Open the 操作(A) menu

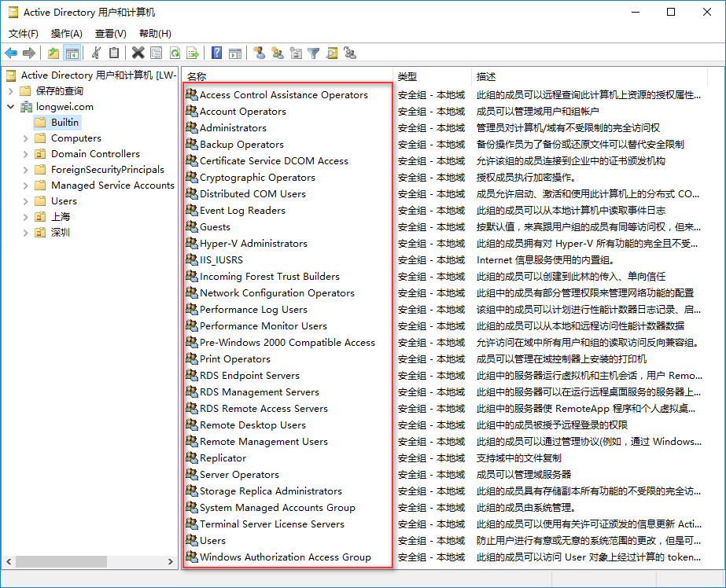pos(67,33)
